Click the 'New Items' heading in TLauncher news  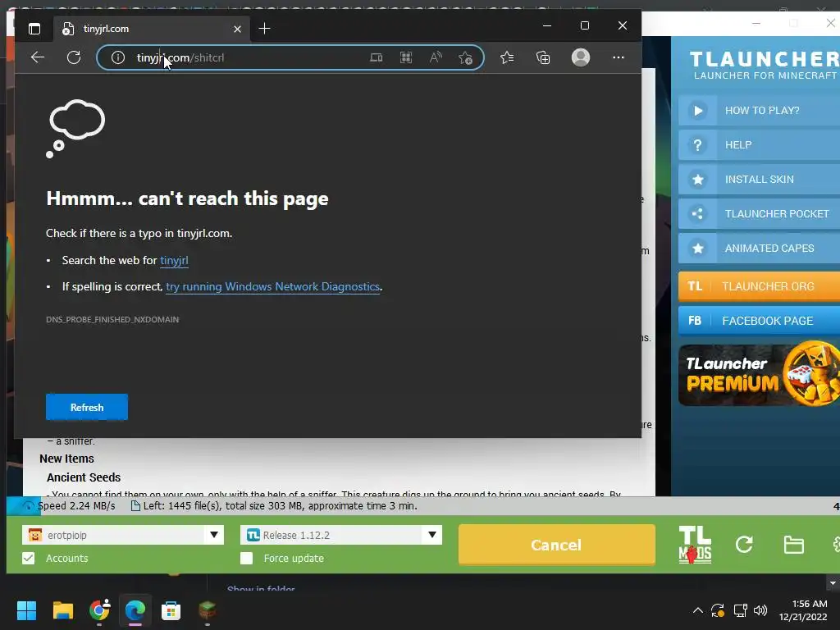click(x=66, y=459)
